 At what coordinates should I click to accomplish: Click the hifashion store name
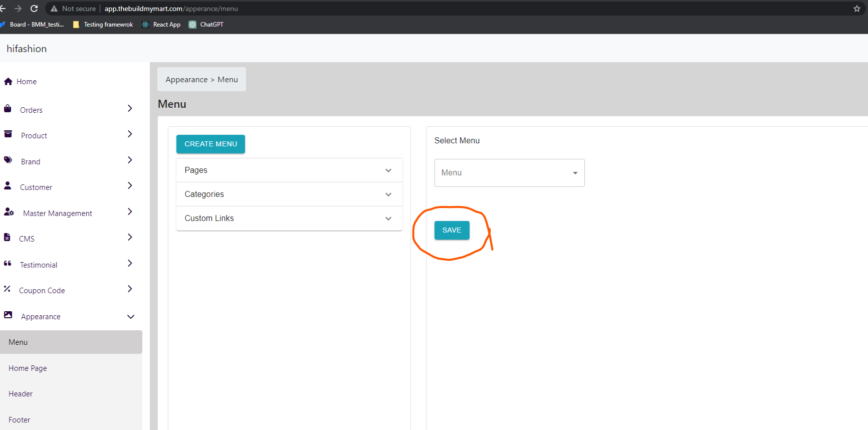(27, 49)
